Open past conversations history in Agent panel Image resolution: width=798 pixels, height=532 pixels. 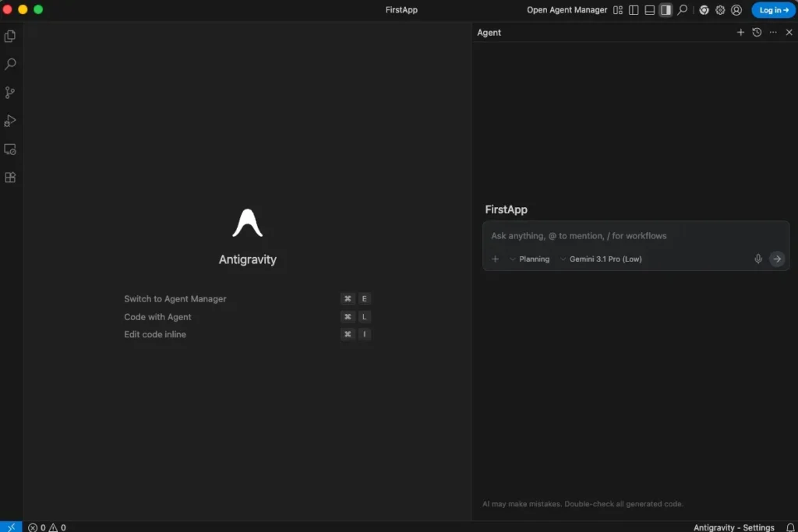(757, 33)
